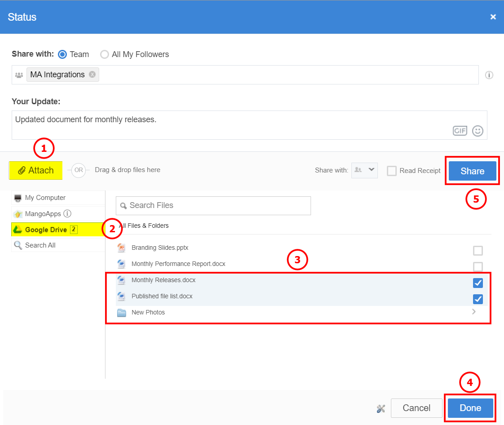Open the emoji smiley picker
Screen dimensions: 504x425
click(478, 131)
